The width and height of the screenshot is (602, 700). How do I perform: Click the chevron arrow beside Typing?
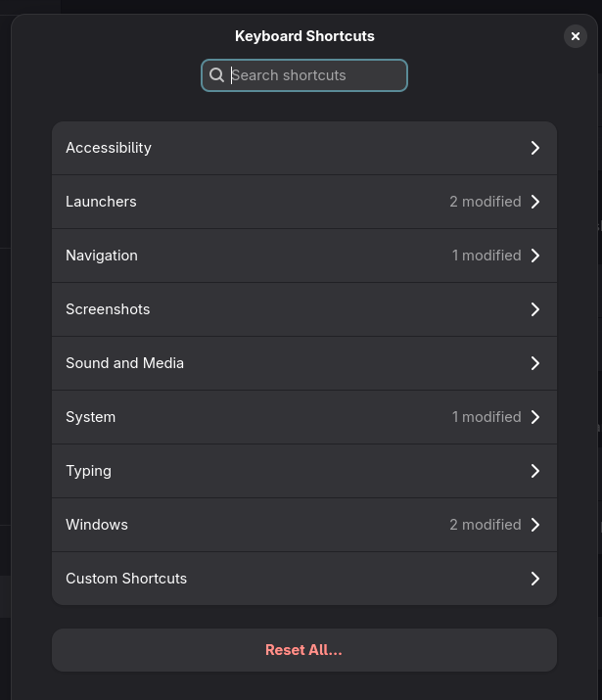point(535,471)
